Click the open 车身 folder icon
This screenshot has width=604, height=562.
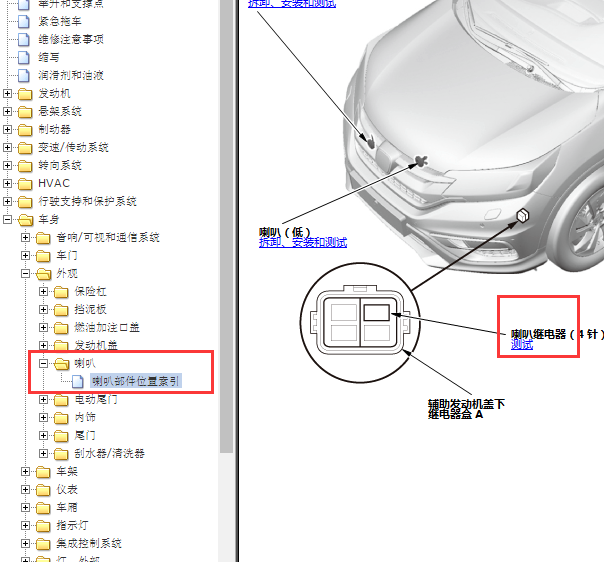click(26, 220)
